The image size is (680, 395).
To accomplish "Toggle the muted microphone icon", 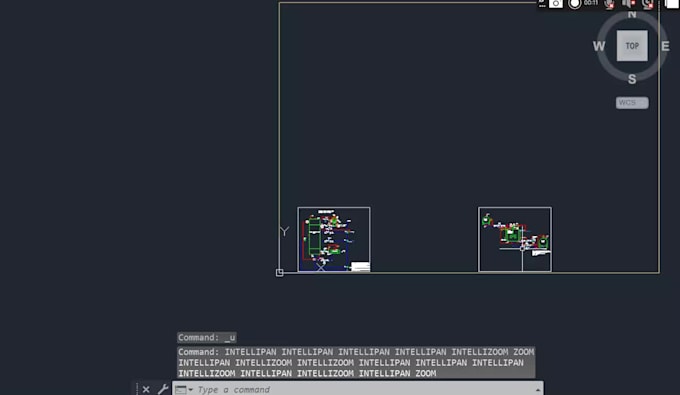I will tap(610, 4).
